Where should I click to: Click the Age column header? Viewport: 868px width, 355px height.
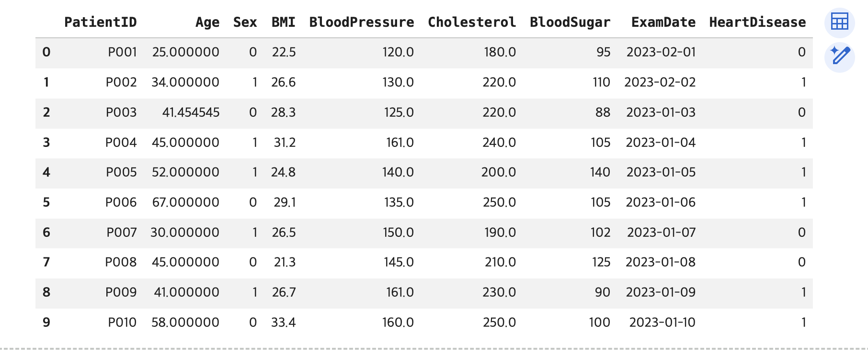click(207, 22)
